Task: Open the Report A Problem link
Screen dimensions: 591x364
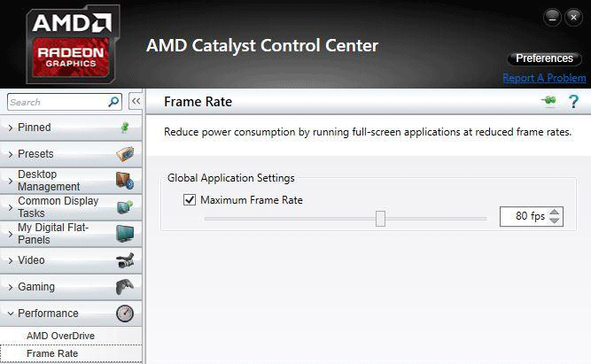Action: [543, 78]
